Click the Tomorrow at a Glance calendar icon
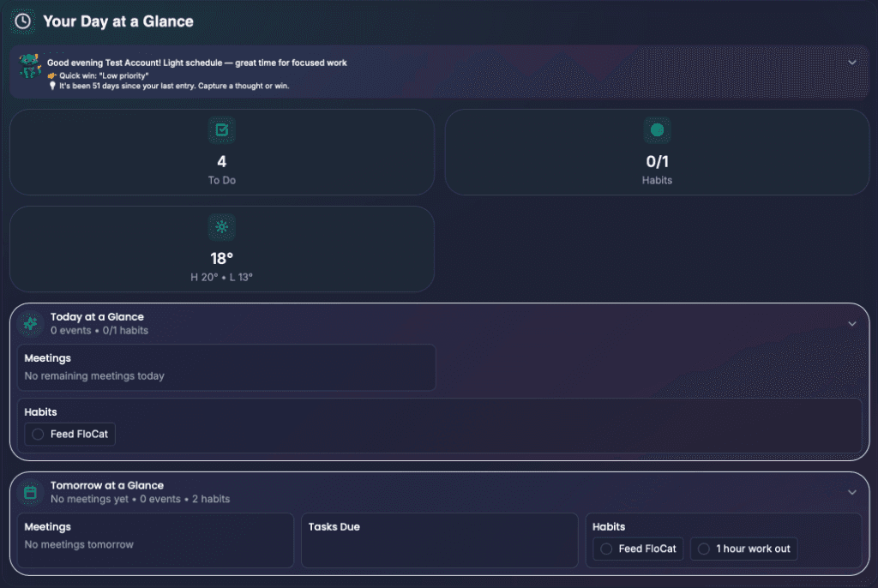The width and height of the screenshot is (878, 588). [x=31, y=492]
